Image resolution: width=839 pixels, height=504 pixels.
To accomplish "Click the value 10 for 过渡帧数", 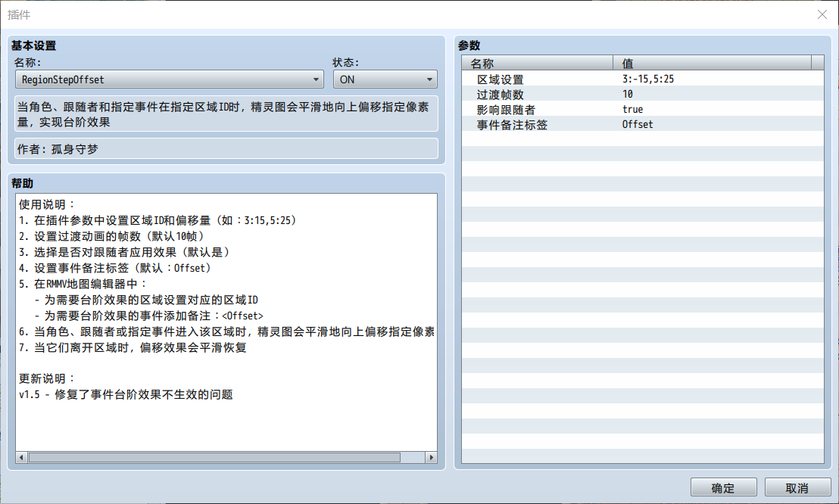I will click(628, 94).
